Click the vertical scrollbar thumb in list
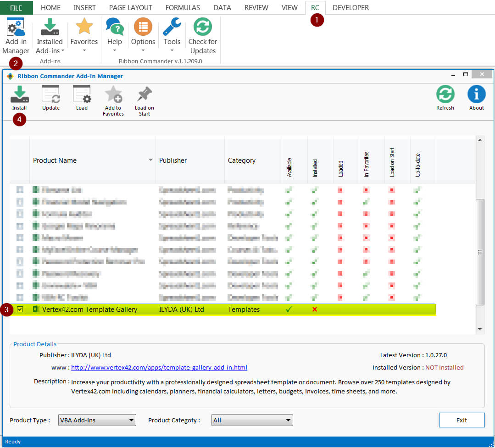The image size is (495, 448). click(x=480, y=252)
